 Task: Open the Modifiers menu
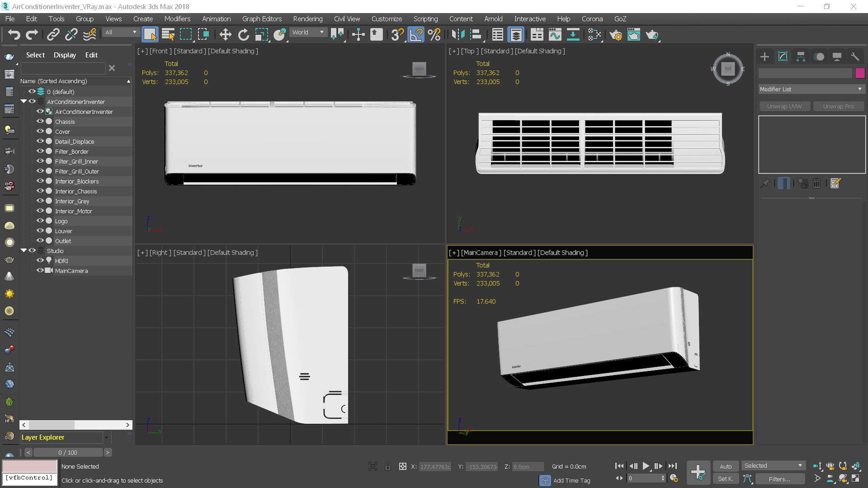point(177,19)
